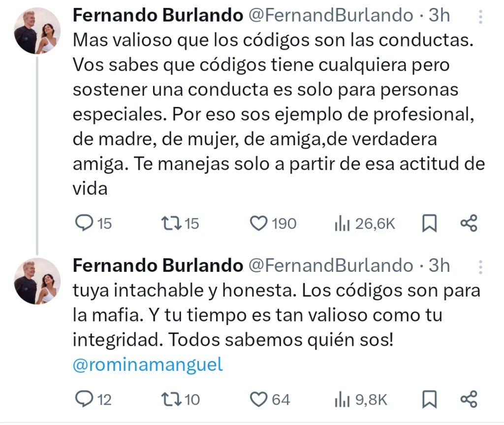Reply to the second tweet with 12 comments
504x425 pixels.
coord(84,399)
